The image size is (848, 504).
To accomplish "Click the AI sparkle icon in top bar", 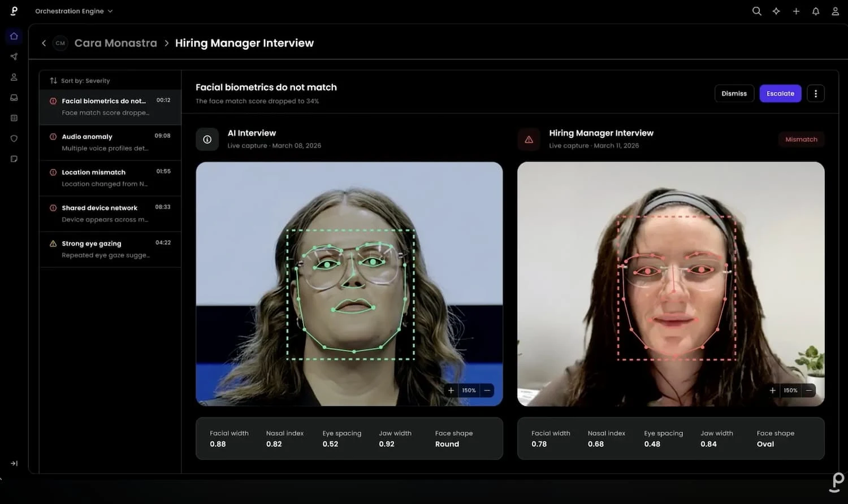I will click(776, 11).
